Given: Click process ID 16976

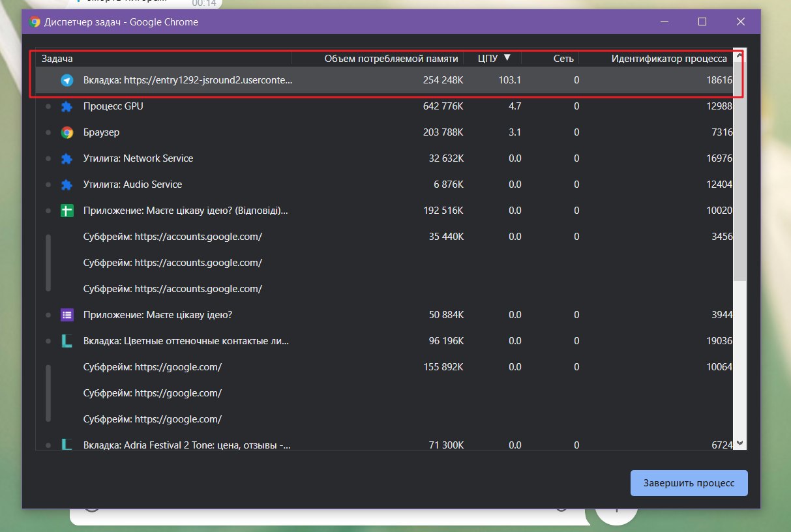Looking at the screenshot, I should 719,158.
